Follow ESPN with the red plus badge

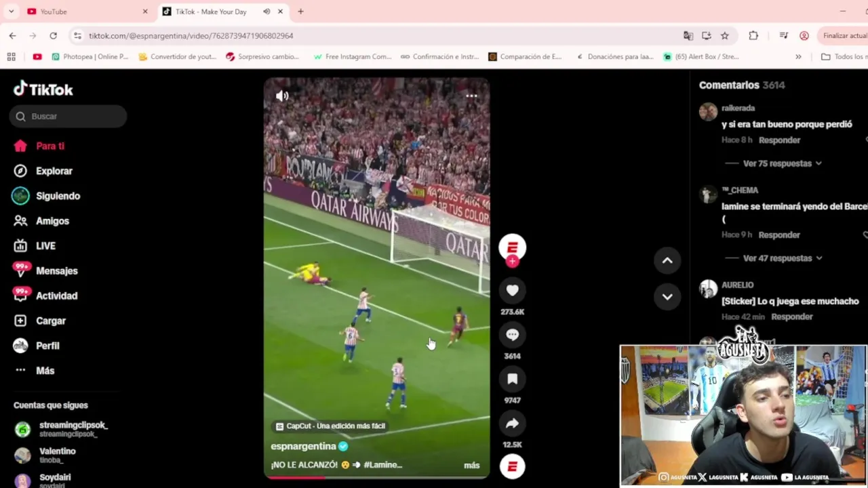[x=512, y=262]
